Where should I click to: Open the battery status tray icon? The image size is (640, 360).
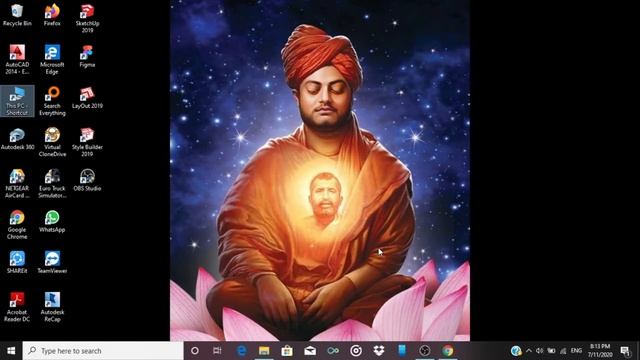point(551,351)
